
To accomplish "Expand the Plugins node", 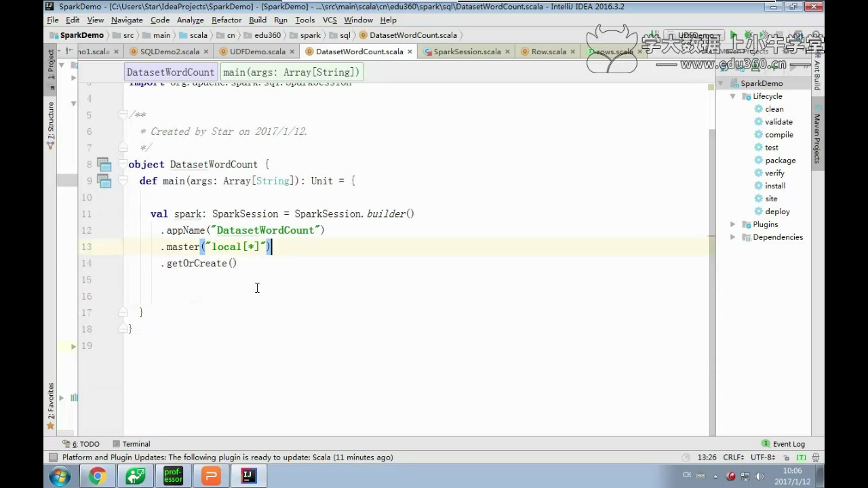I will (732, 224).
